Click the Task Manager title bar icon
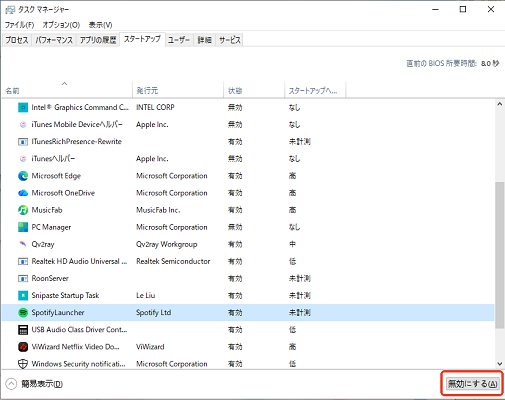This screenshot has width=505, height=400. tap(10, 10)
